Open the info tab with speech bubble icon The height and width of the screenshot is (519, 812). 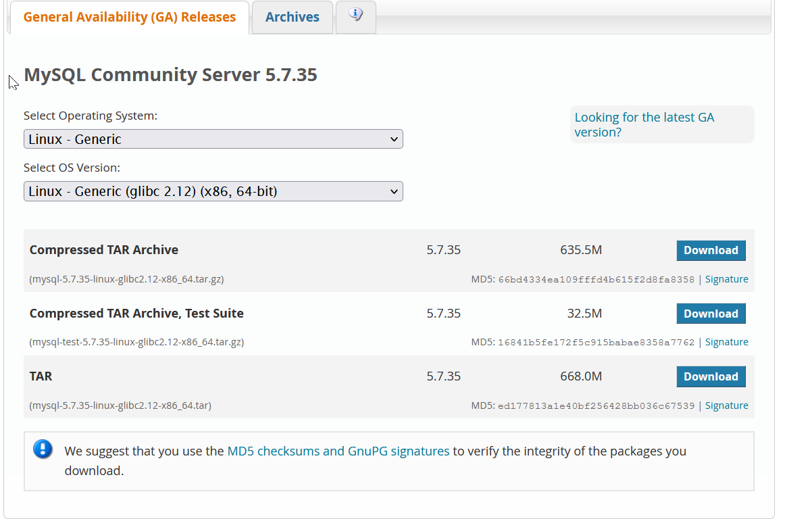point(355,17)
